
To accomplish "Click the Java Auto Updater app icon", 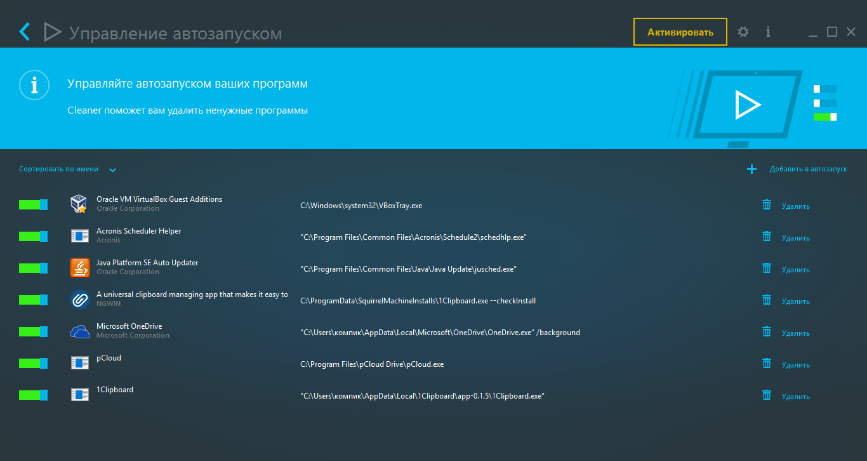I will tap(80, 268).
